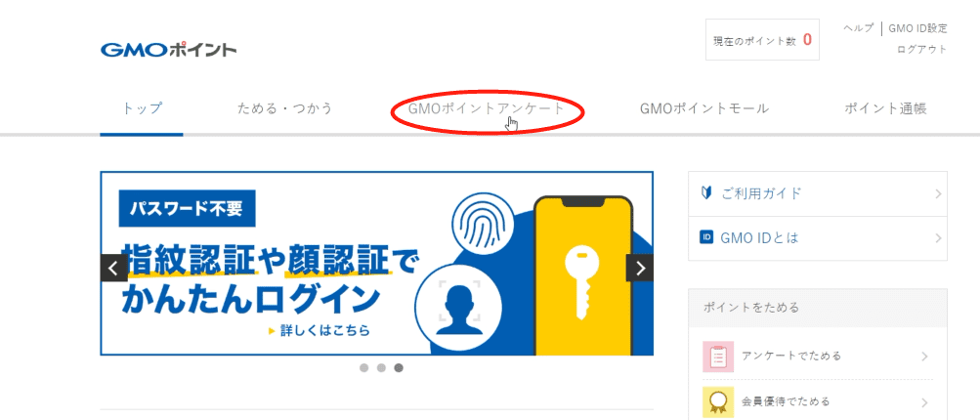Go to next banner slide arrow

[640, 269]
